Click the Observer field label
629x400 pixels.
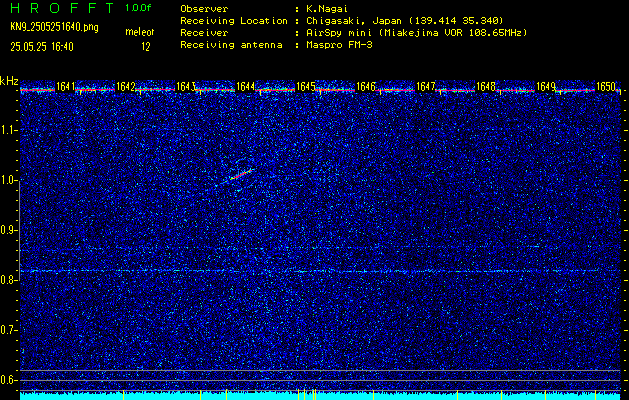(204, 8)
